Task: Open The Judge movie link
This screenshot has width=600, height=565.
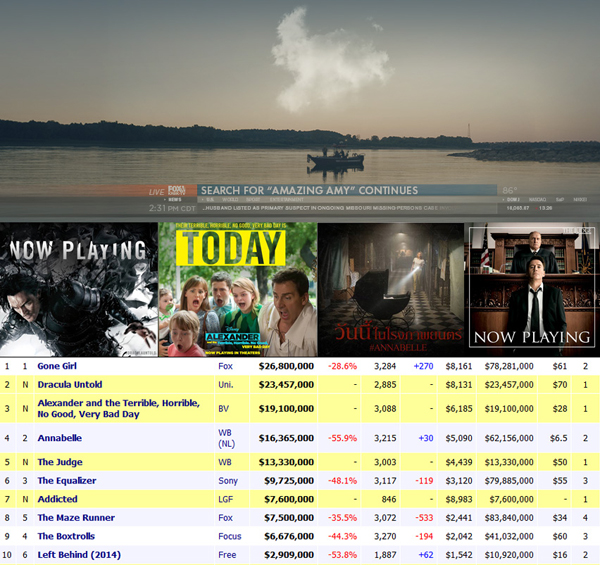Action: [60, 462]
